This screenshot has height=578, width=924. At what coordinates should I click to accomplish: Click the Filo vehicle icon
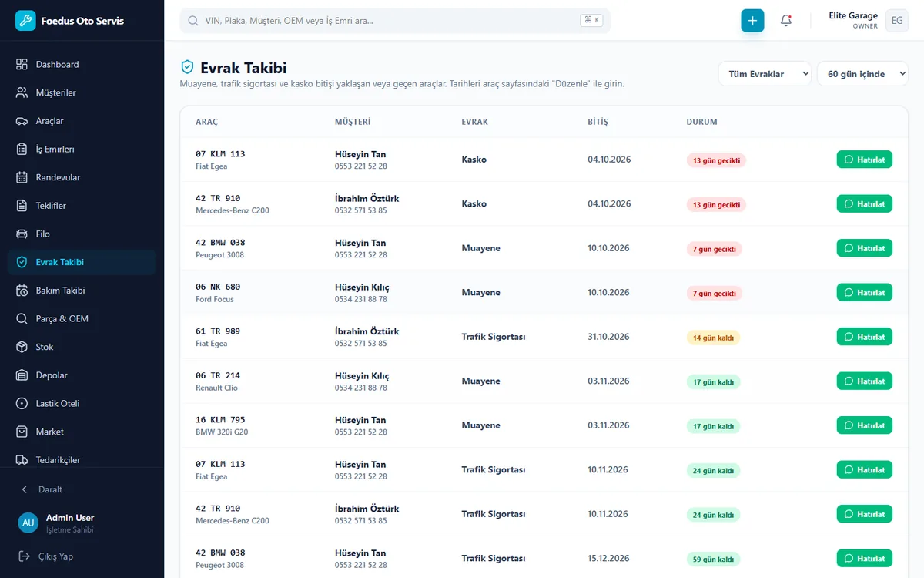click(22, 234)
